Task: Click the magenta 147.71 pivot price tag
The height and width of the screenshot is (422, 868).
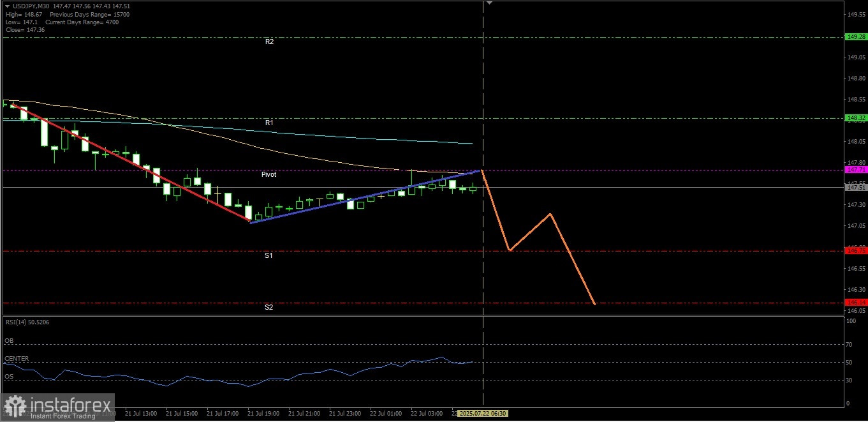Action: coord(855,170)
